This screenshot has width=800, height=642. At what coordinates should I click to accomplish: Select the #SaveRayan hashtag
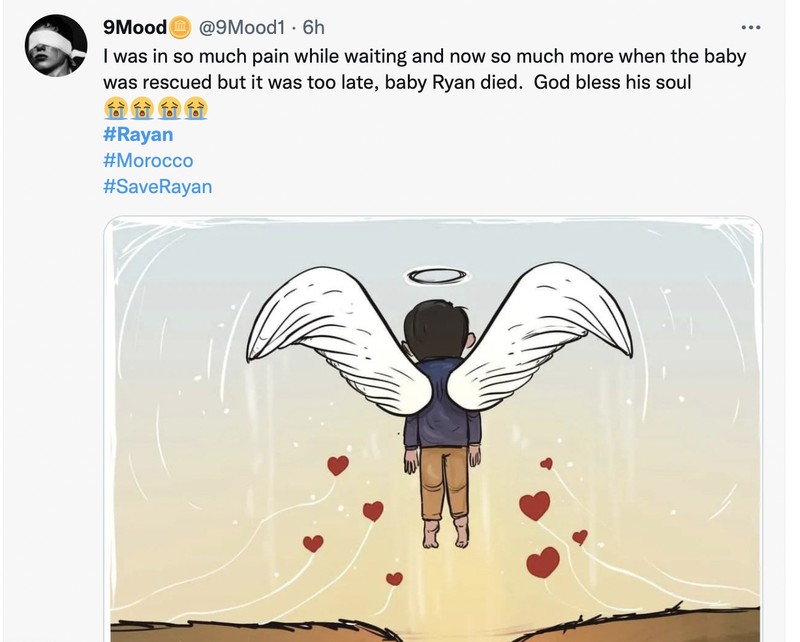pos(157,186)
